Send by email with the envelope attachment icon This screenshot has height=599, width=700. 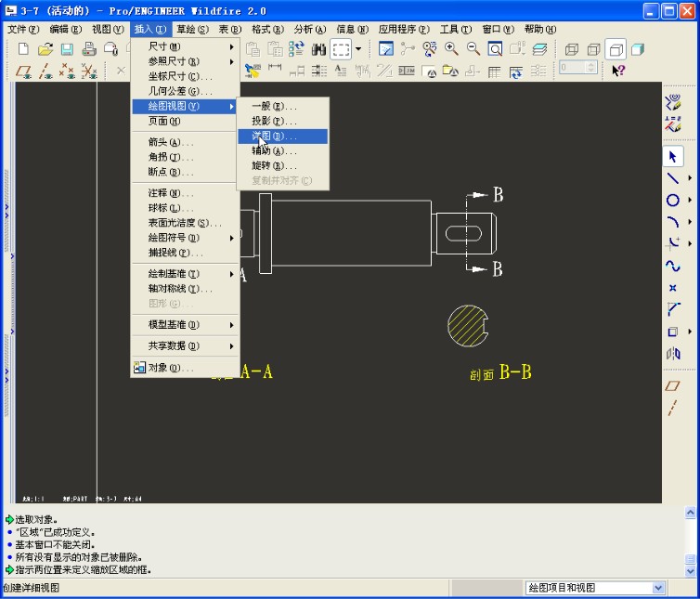[110, 48]
